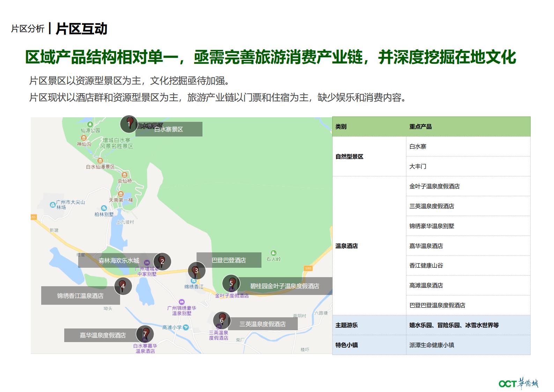Click the 温泉酒店 category cell
The image size is (554, 392).
(x=369, y=246)
